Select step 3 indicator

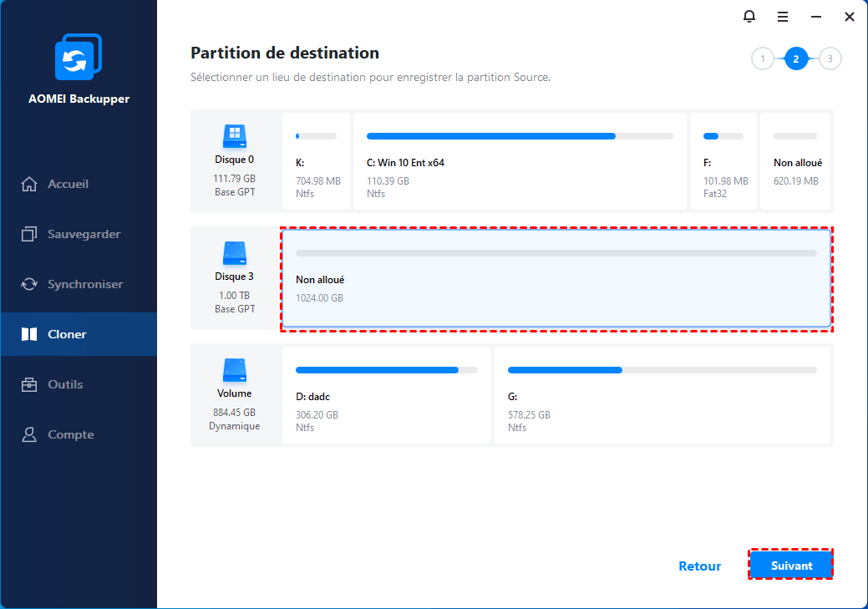tap(830, 58)
